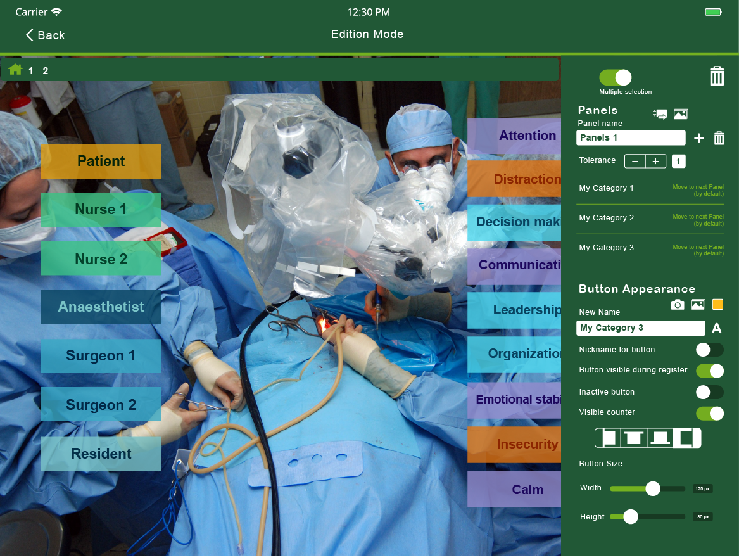Viewport: 739px width, 560px height.
Task: Enable Nickname for button switch
Action: [x=710, y=350]
